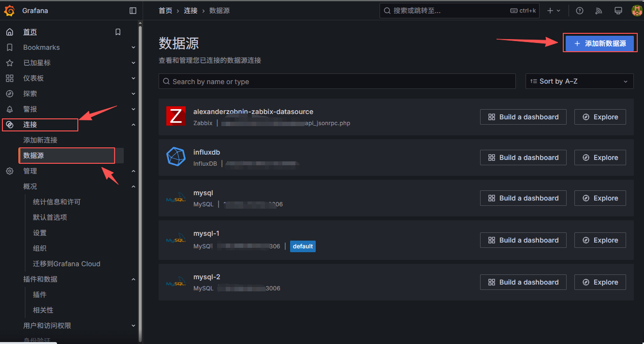
Task: Open the Sort by A–Z dropdown
Action: pos(579,81)
